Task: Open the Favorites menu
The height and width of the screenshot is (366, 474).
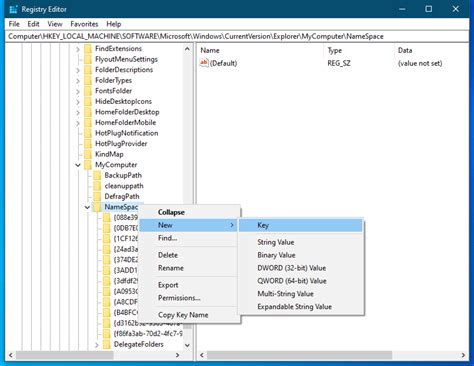Action: coord(84,24)
